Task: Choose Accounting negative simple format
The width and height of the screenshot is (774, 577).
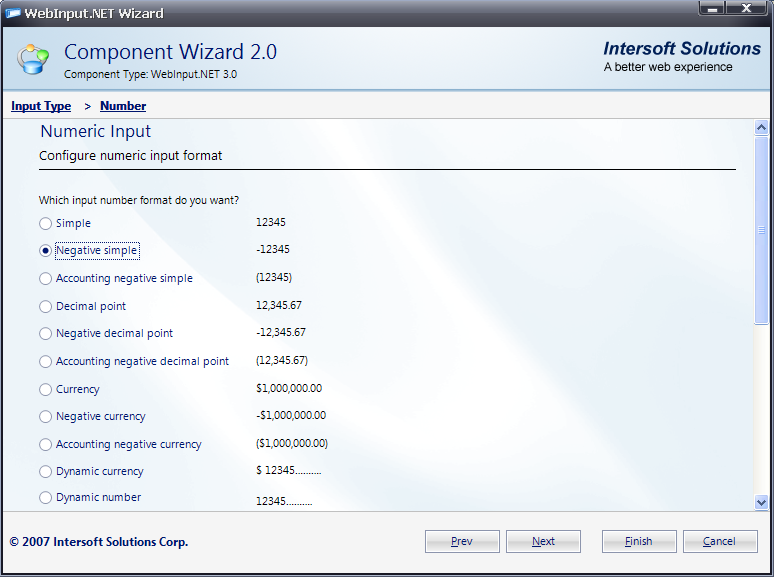Action: pyautogui.click(x=45, y=279)
